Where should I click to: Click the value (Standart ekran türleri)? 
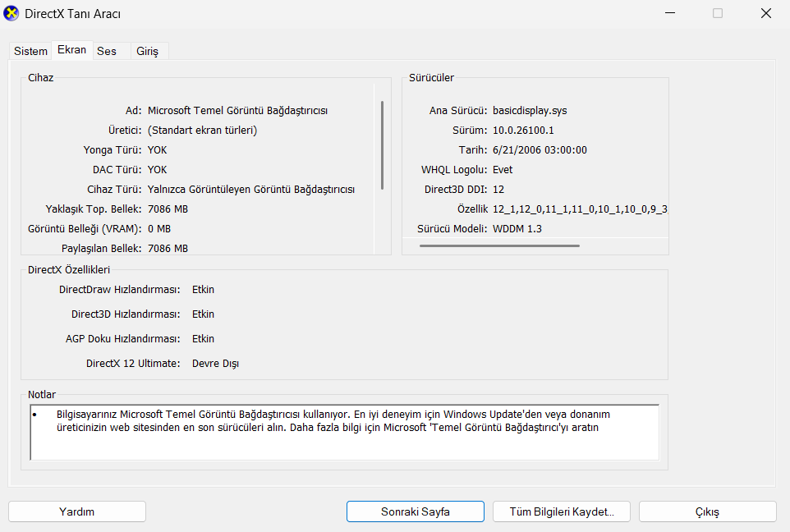[203, 130]
